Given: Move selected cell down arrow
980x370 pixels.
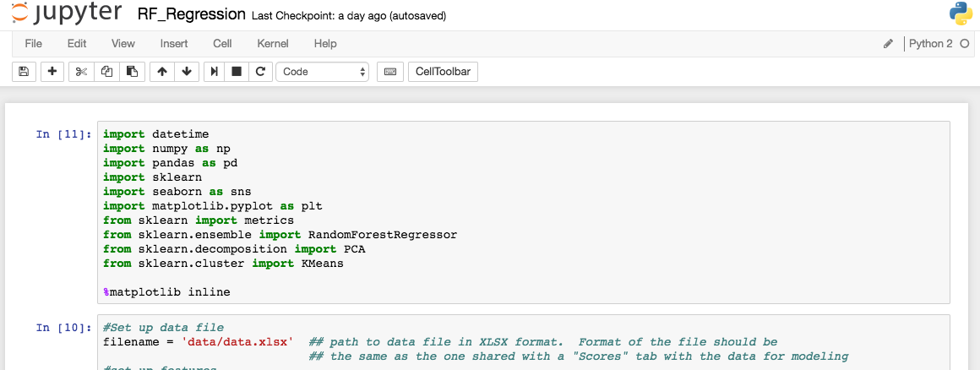Looking at the screenshot, I should (187, 72).
